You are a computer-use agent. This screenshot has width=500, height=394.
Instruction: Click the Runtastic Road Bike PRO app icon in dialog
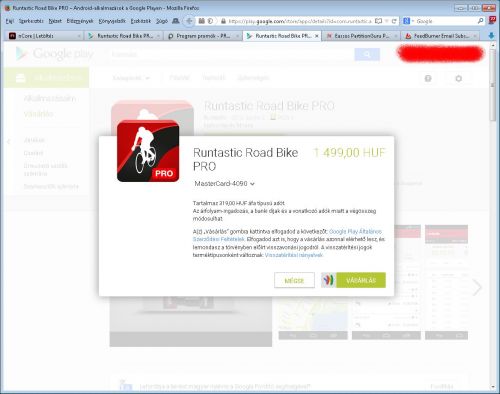pyautogui.click(x=148, y=151)
